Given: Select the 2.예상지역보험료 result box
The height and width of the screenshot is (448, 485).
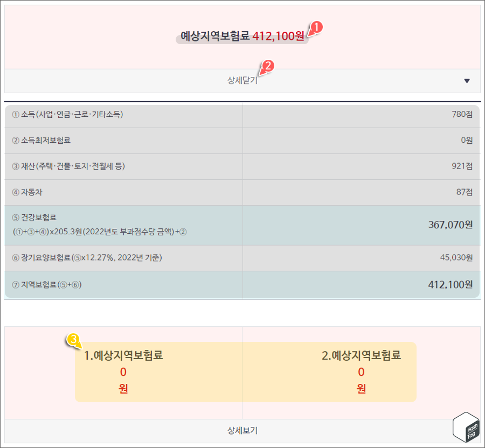Looking at the screenshot, I should click(361, 372).
